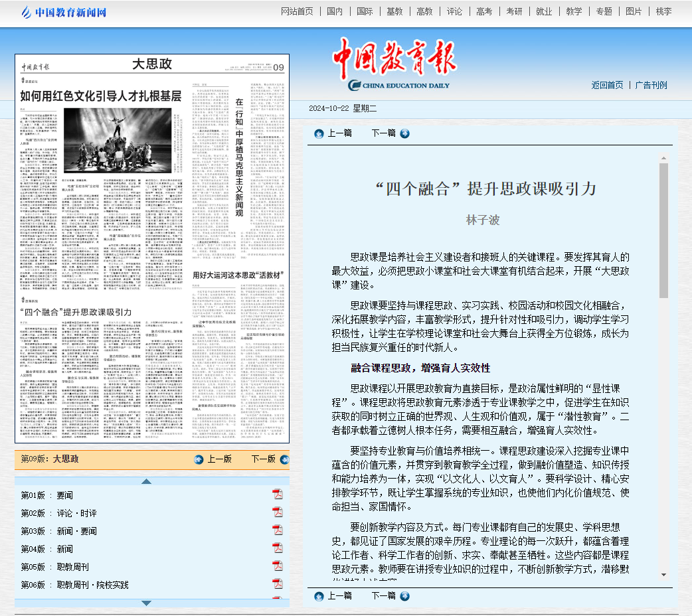The image size is (692, 616).
Task: Open the 专题 navigation item
Action: tap(604, 11)
